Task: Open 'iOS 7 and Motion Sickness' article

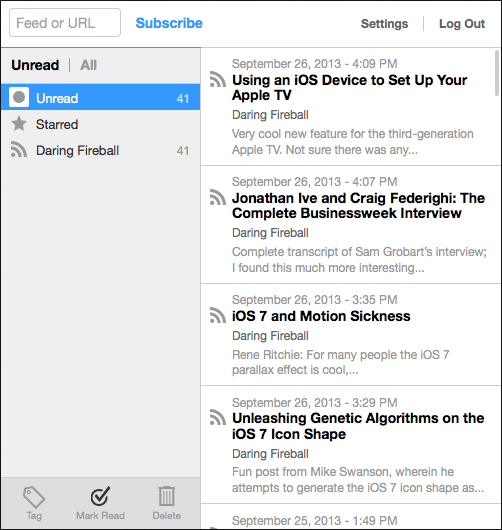Action: pyautogui.click(x=321, y=316)
